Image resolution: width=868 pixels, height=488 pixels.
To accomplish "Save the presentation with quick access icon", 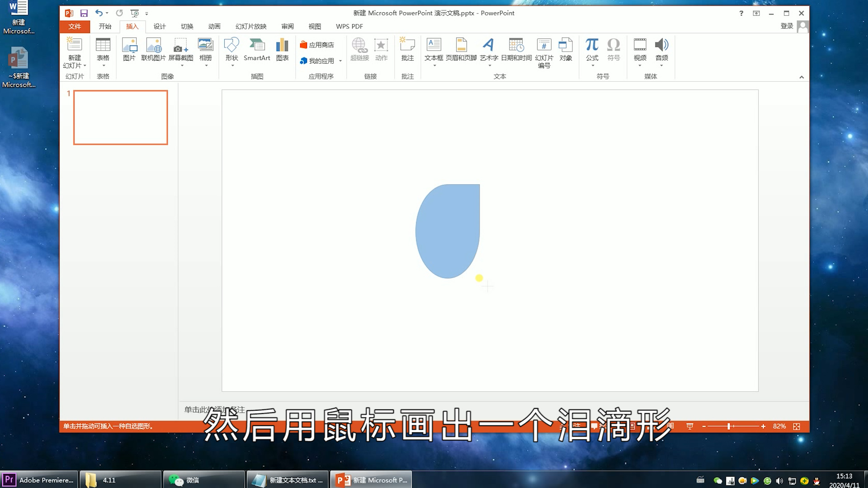I will click(84, 13).
